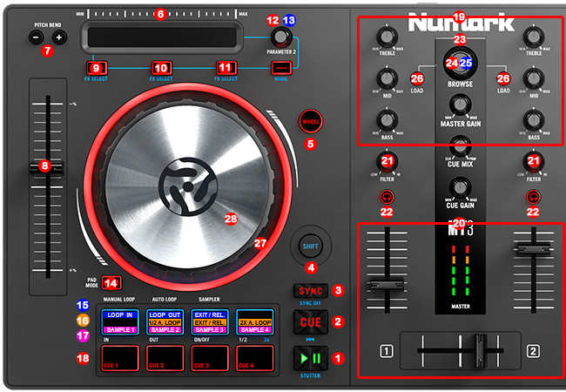Click the CUE GAIN knob
The width and height of the screenshot is (566, 392).
[461, 187]
